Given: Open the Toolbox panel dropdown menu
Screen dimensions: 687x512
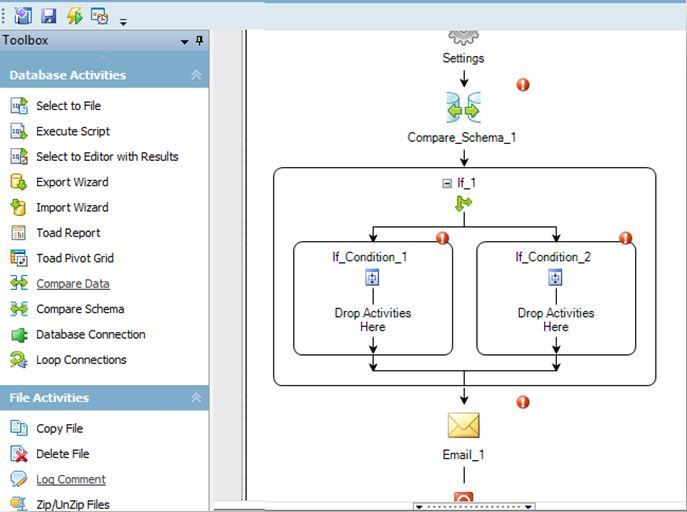Looking at the screenshot, I should point(184,42).
